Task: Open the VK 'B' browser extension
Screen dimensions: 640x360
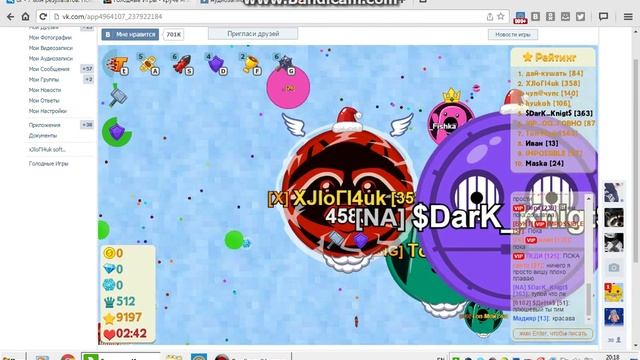Action: click(536, 17)
